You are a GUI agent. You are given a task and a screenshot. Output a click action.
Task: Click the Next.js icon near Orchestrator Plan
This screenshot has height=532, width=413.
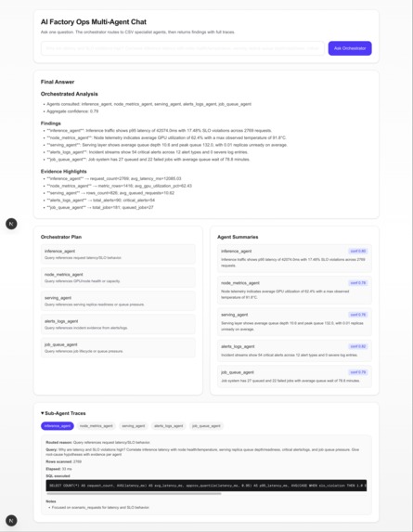(11, 224)
